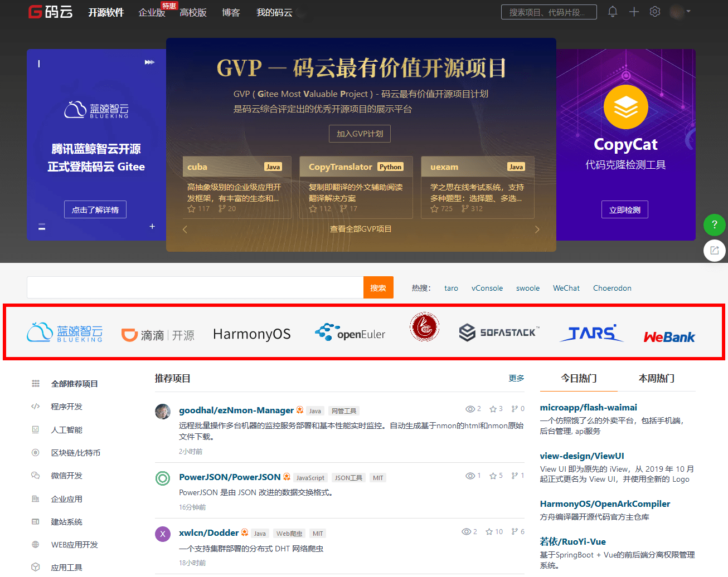This screenshot has width=728, height=577.
Task: Select 人工智能 category
Action: coord(66,430)
